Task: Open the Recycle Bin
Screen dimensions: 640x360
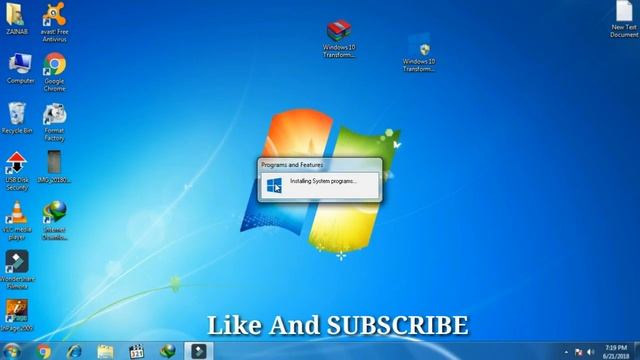Action: (17, 118)
